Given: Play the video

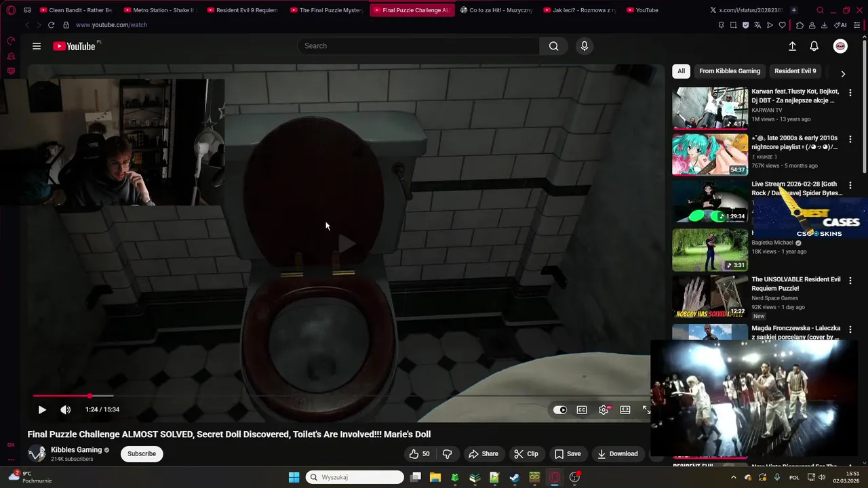Looking at the screenshot, I should (x=42, y=409).
